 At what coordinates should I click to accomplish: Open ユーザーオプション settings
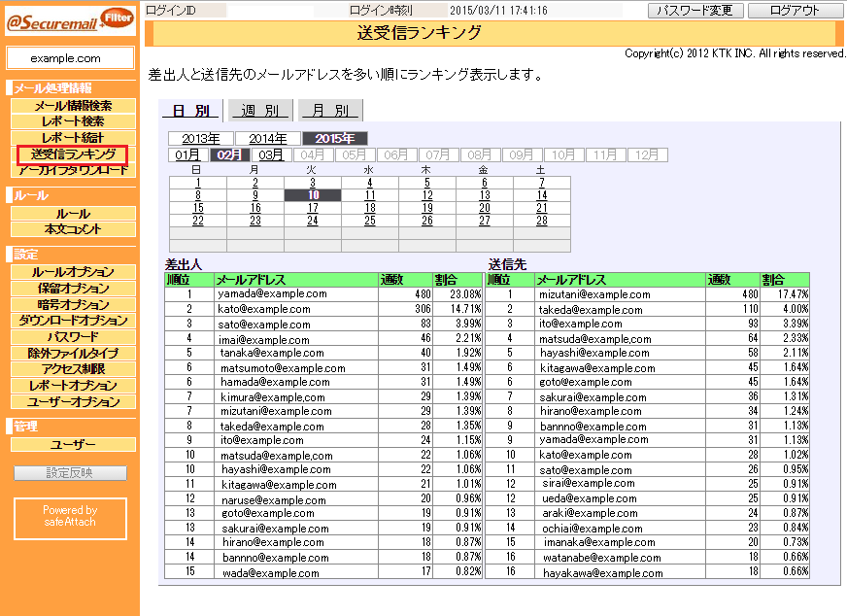pyautogui.click(x=73, y=401)
